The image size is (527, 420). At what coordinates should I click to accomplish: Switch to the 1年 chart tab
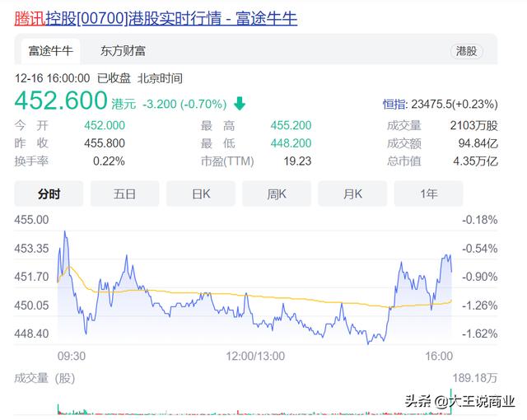(428, 194)
